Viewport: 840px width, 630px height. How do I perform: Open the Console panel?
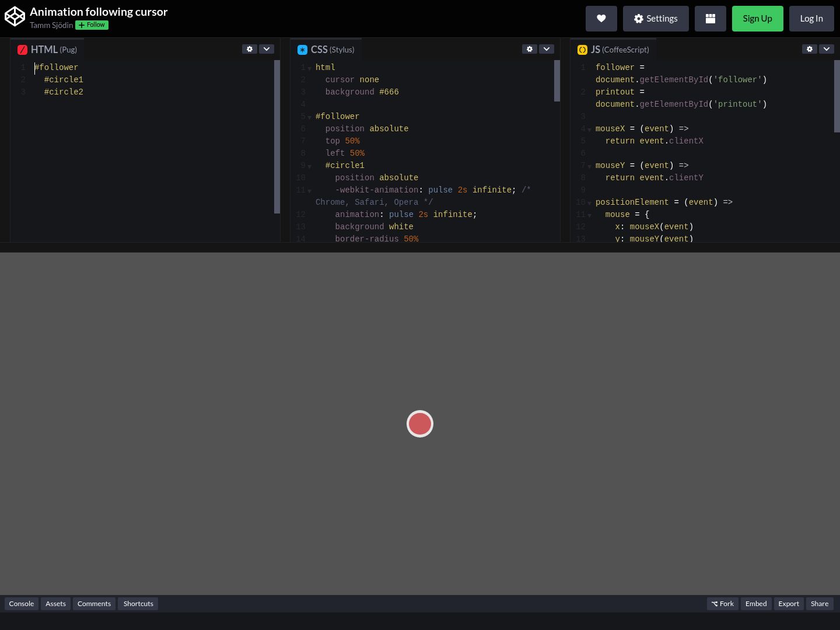pyautogui.click(x=22, y=604)
